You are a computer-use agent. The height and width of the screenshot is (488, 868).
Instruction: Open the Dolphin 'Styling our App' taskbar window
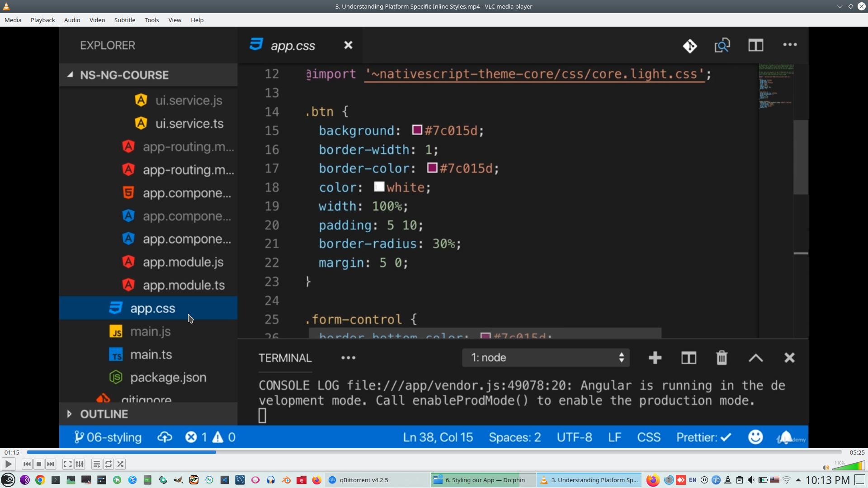[482, 480]
